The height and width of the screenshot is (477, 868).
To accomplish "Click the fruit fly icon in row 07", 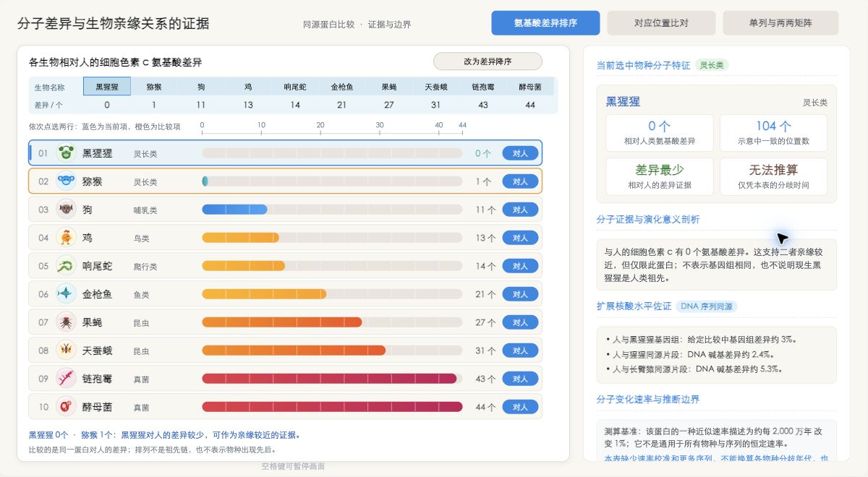I will [67, 322].
